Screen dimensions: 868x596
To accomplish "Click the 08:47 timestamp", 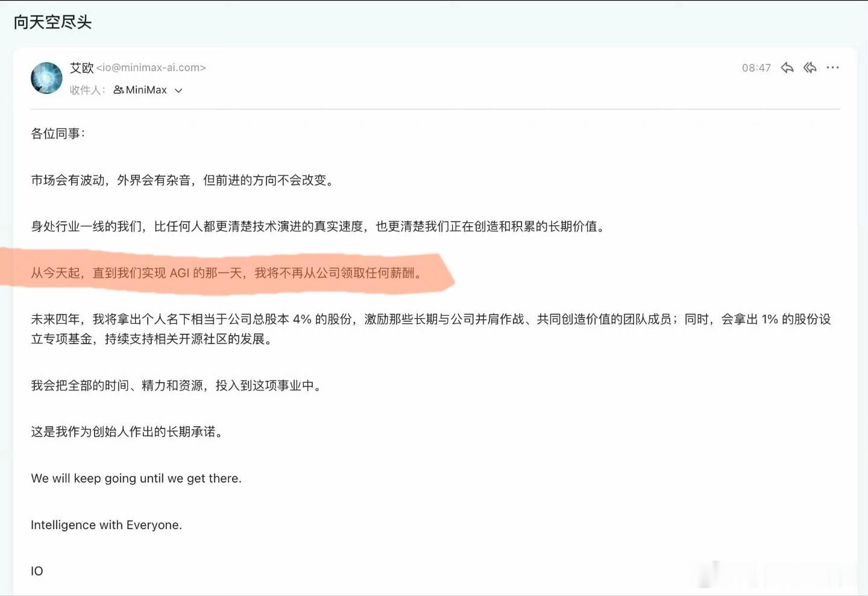I will 756,67.
